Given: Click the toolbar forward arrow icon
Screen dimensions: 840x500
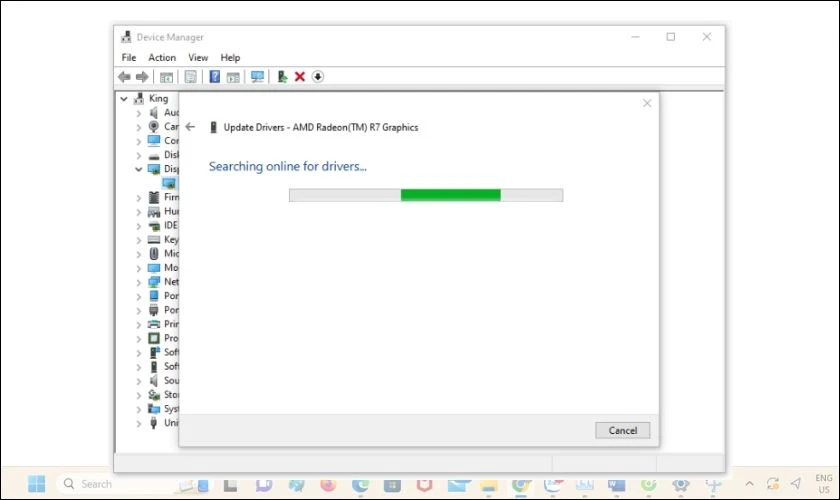Looking at the screenshot, I should click(142, 77).
